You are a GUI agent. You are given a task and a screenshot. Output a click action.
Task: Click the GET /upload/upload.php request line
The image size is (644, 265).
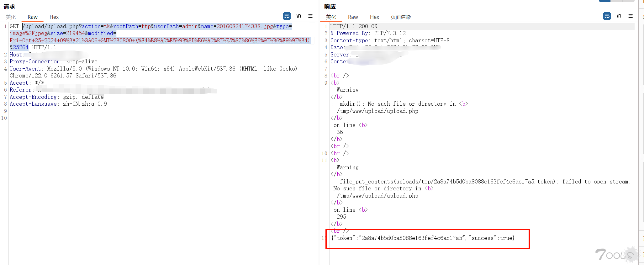click(151, 26)
